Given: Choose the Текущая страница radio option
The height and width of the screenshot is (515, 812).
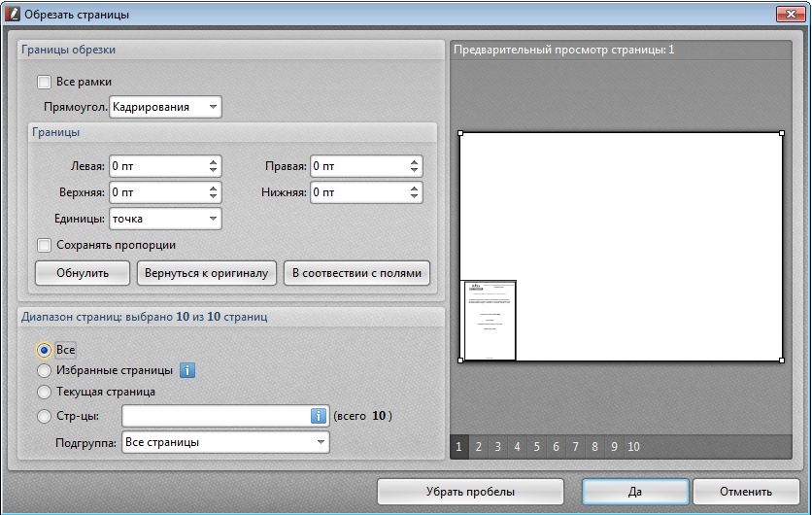Looking at the screenshot, I should (44, 392).
